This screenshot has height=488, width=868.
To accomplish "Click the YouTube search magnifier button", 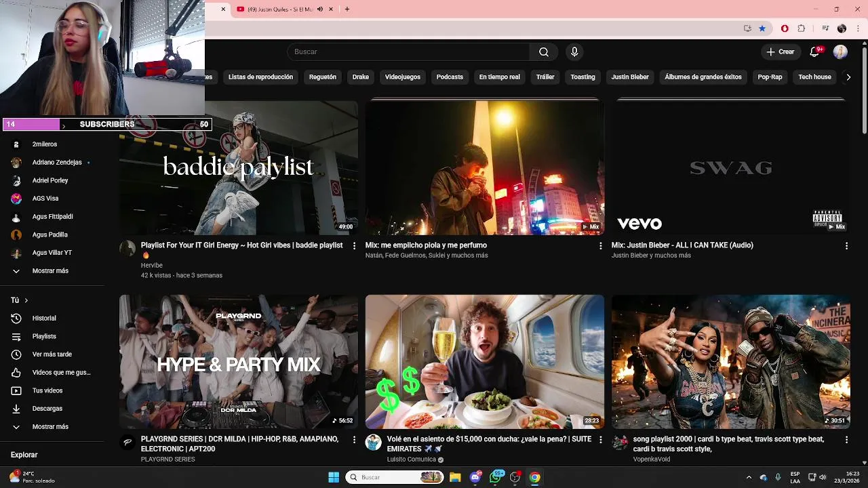I will [544, 52].
